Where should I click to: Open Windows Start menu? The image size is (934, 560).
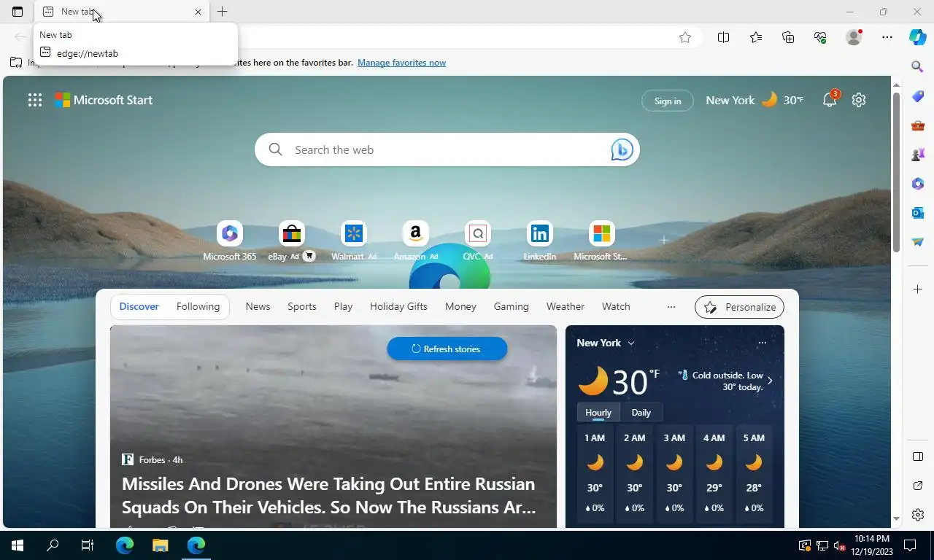click(x=18, y=545)
